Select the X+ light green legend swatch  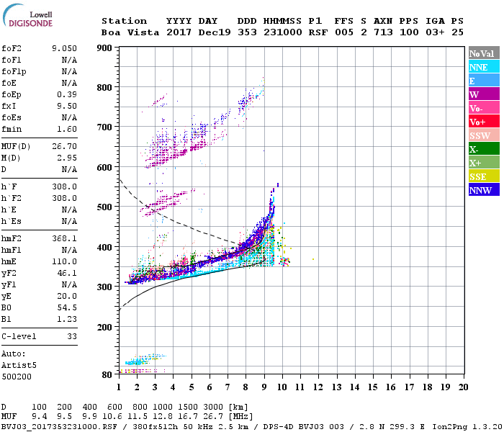point(484,163)
